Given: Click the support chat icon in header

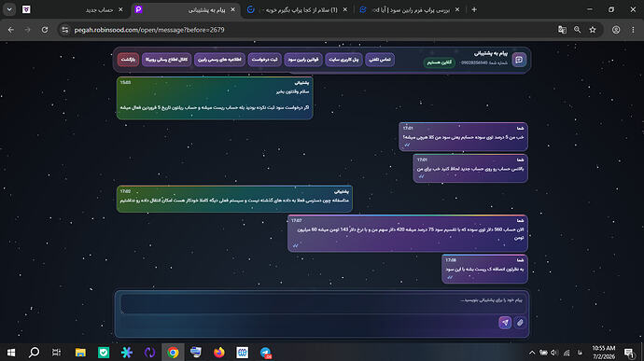Looking at the screenshot, I should [x=519, y=60].
